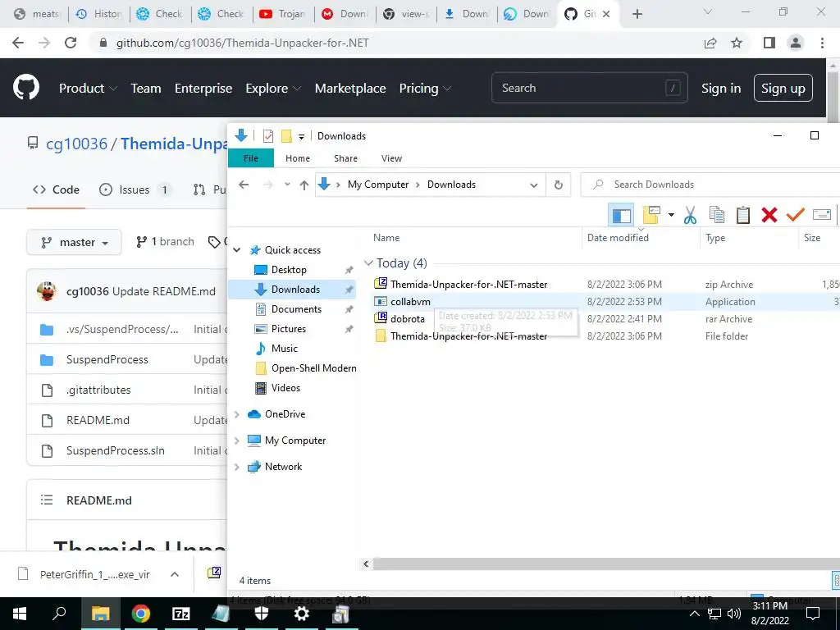
Task: Toggle the navigation pane toolbar button
Action: [x=622, y=216]
